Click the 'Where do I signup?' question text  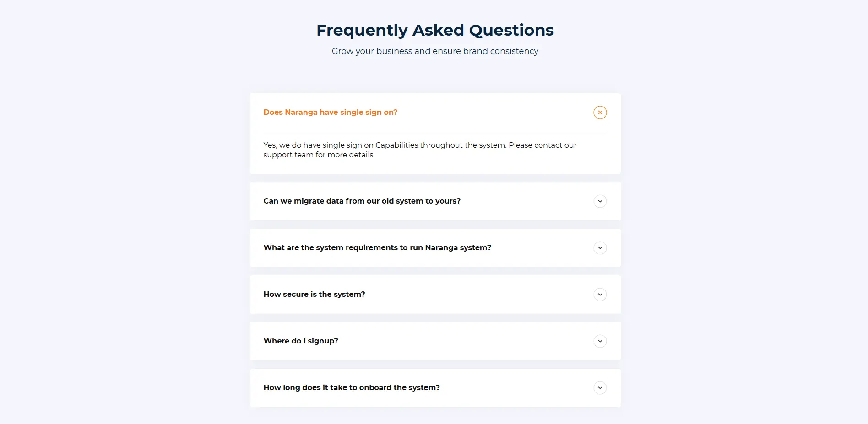[300, 341]
